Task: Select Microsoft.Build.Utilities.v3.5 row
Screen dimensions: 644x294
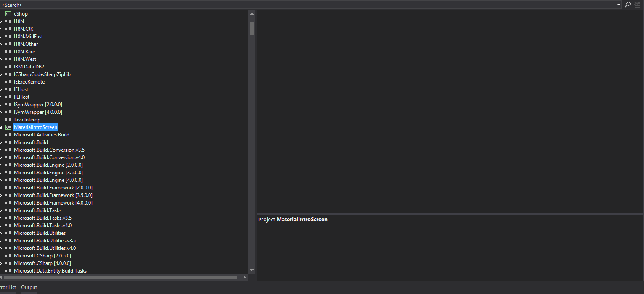Action: [x=45, y=241]
